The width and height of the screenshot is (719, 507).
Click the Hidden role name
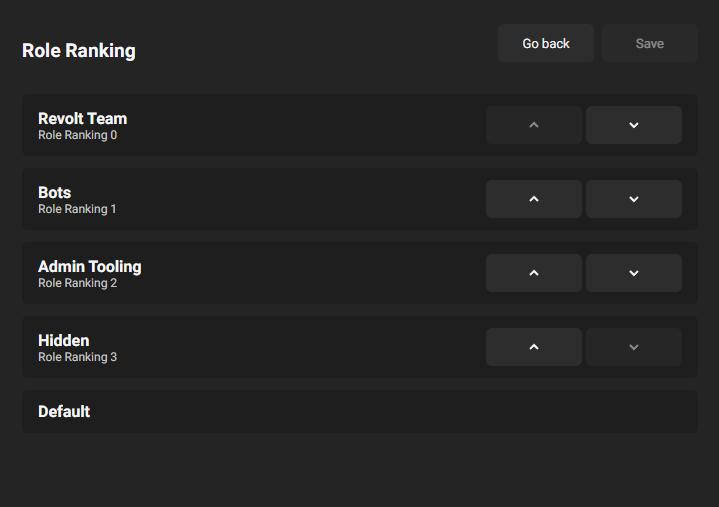[63, 340]
